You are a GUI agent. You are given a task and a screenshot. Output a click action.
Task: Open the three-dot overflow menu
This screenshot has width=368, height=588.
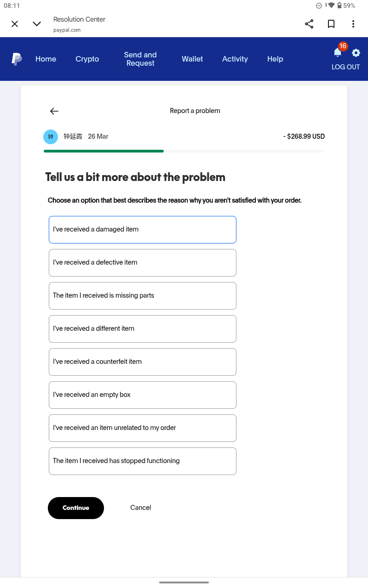(x=353, y=24)
